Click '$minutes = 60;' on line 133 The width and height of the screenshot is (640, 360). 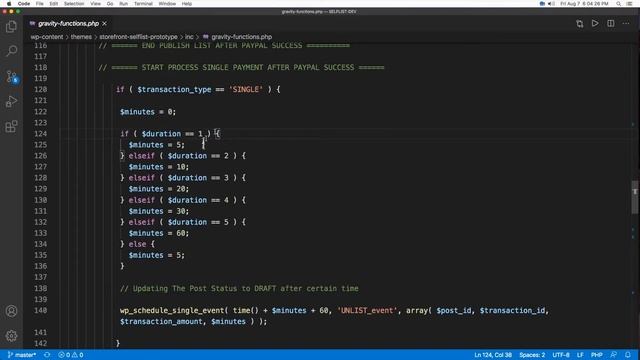coord(159,233)
